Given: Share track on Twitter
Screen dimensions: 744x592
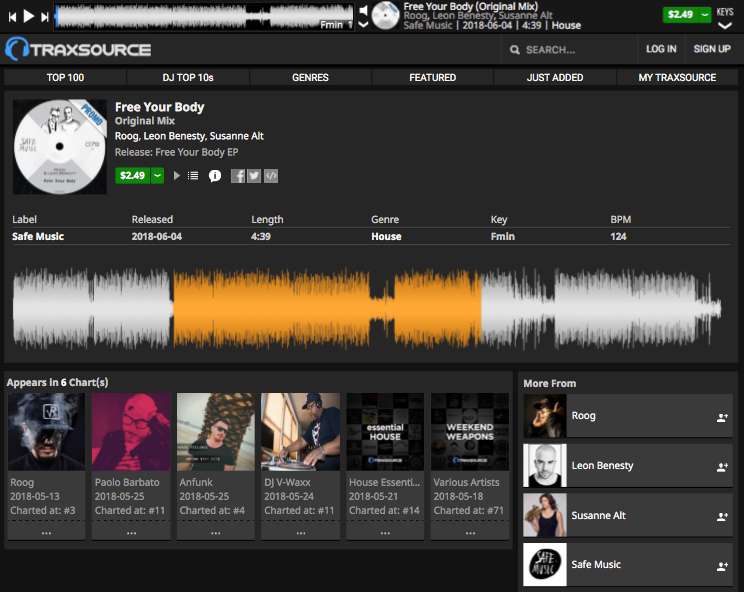Looking at the screenshot, I should [254, 176].
